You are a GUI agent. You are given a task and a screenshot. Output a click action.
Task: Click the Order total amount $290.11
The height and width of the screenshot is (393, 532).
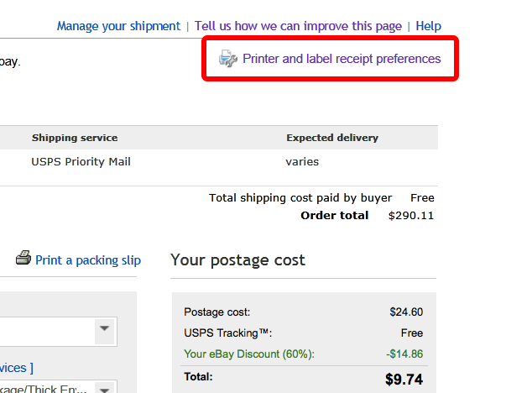(411, 215)
